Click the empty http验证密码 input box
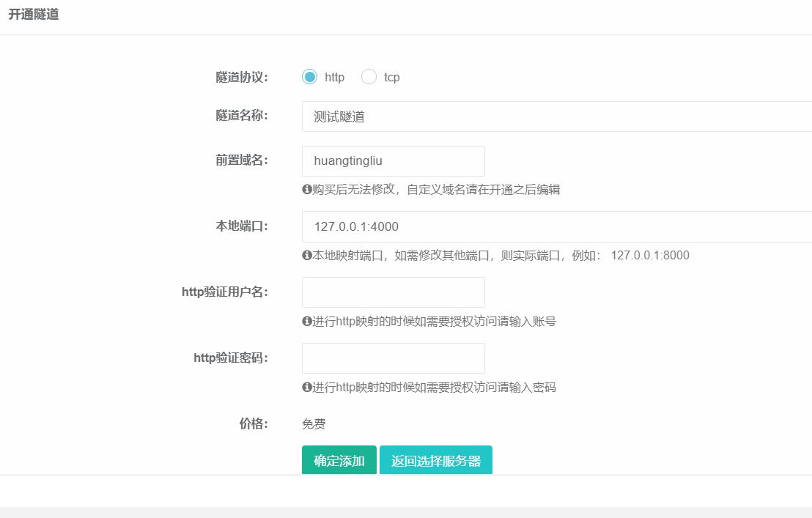 393,358
